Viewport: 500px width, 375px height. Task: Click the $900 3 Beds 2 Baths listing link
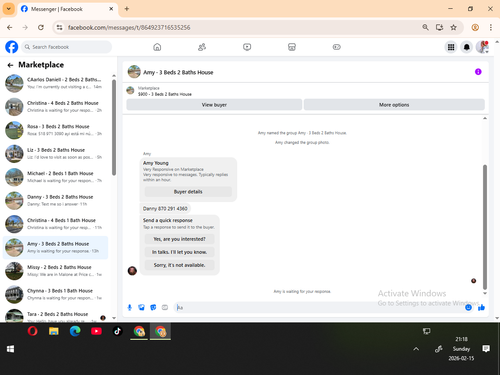[x=165, y=94]
